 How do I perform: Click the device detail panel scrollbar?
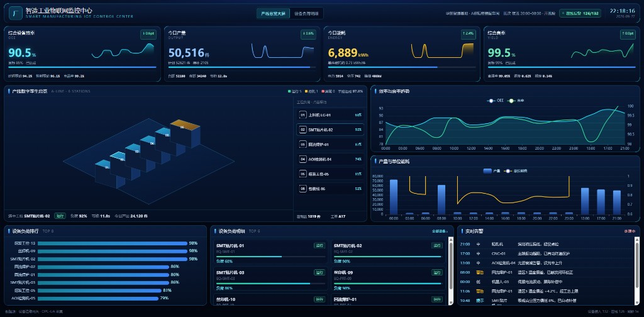pos(450,271)
